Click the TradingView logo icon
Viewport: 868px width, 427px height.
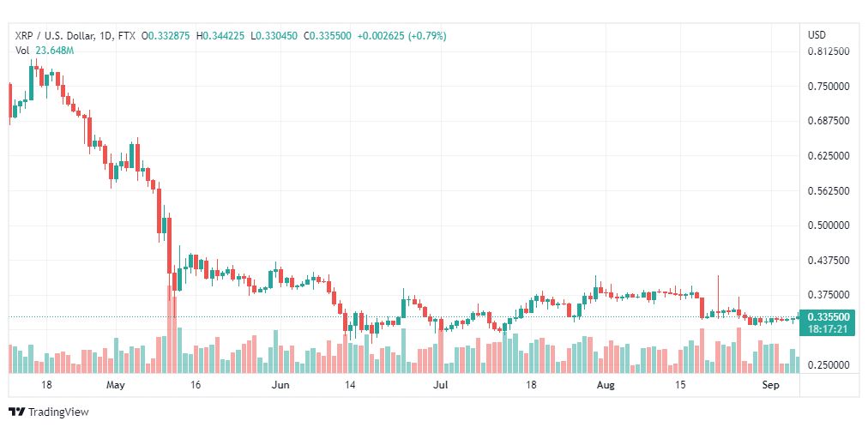click(17, 412)
